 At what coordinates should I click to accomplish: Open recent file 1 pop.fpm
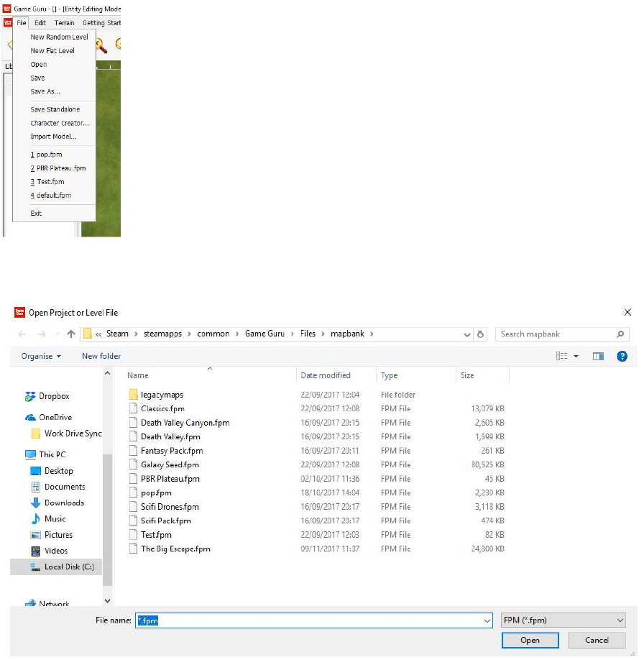pyautogui.click(x=46, y=155)
